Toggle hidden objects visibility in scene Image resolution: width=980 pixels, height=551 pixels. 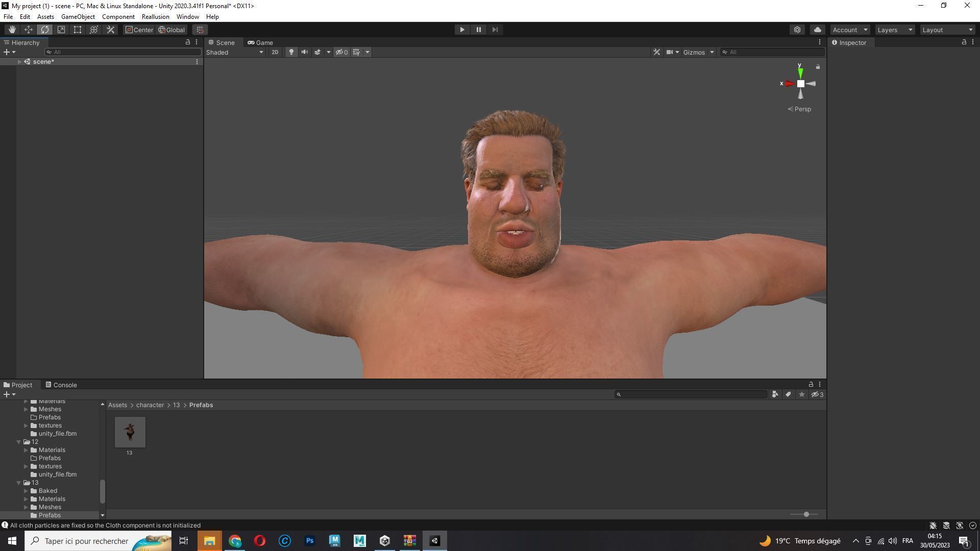pos(341,52)
